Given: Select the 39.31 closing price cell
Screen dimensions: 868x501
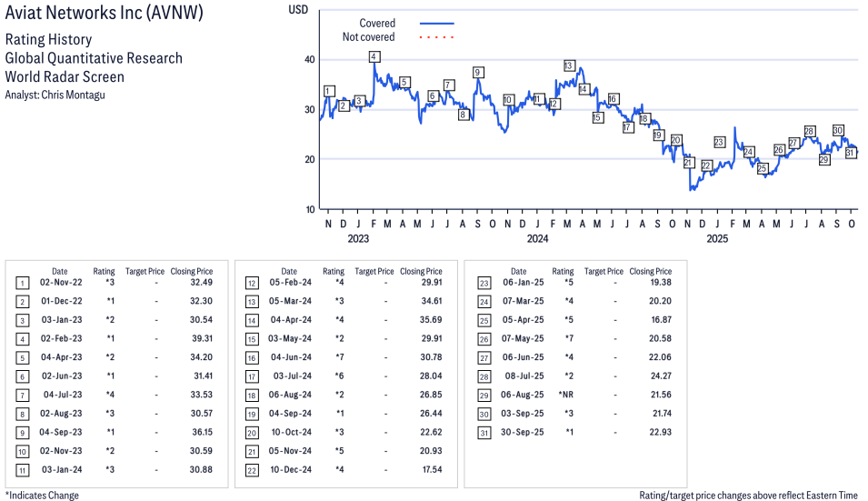Looking at the screenshot, I should pyautogui.click(x=195, y=337).
